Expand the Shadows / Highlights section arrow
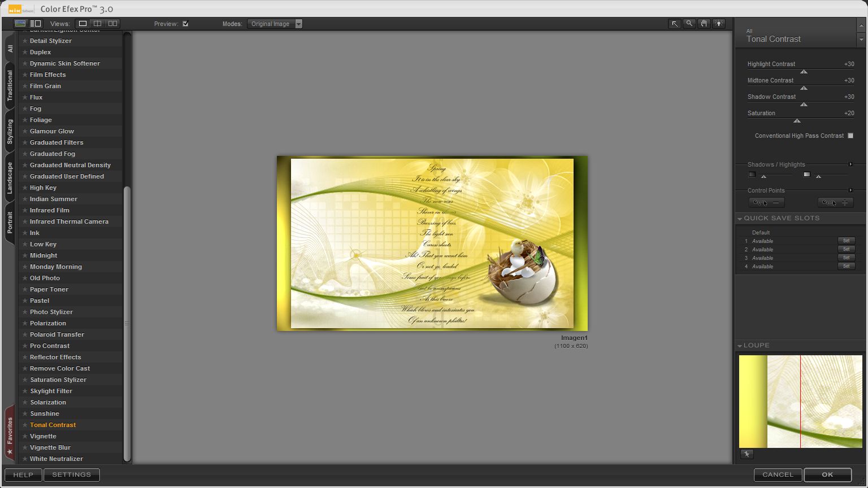 pos(850,164)
